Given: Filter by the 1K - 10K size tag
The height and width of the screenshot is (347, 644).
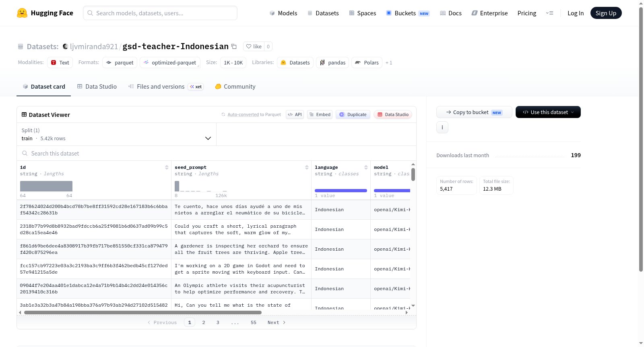Looking at the screenshot, I should click(233, 62).
